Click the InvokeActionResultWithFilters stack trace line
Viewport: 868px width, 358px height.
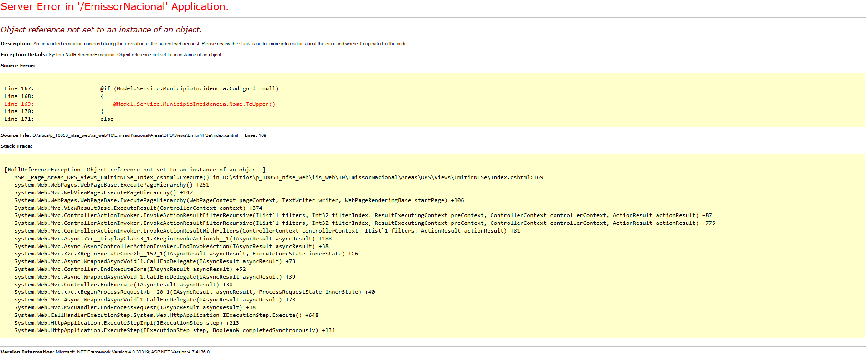click(x=267, y=231)
